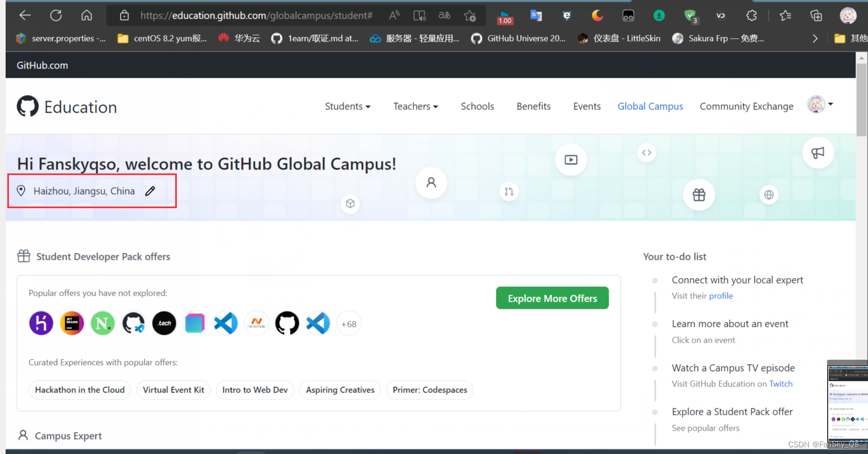Select the Virtual Event Kit experience
868x454 pixels.
tap(173, 390)
